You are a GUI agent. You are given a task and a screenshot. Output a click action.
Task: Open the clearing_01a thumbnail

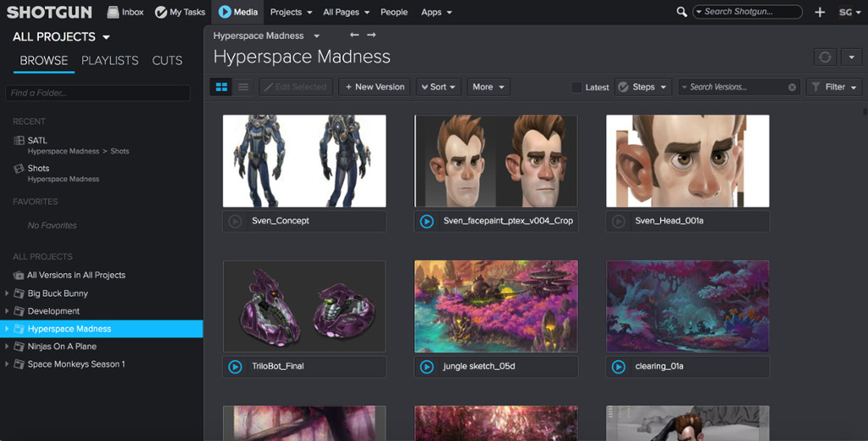687,306
